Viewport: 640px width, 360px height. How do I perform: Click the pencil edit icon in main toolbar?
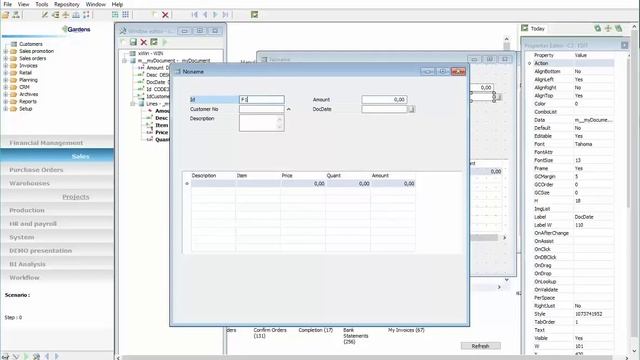tap(45, 15)
